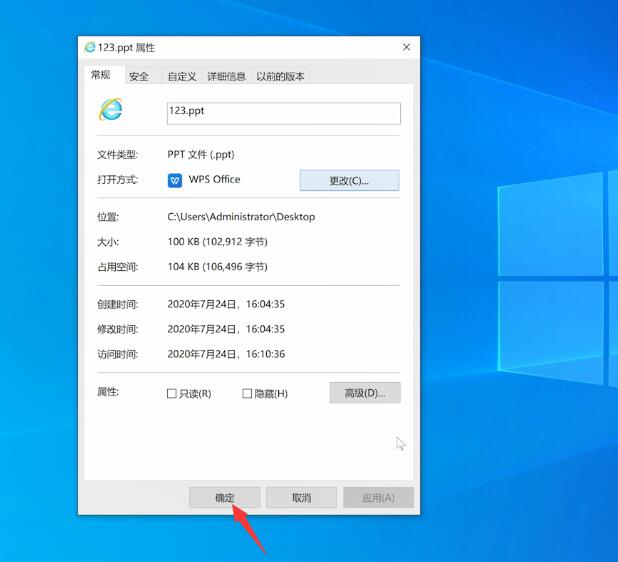Click the 应用(A) button
Screen dimensions: 618x562
click(x=378, y=497)
